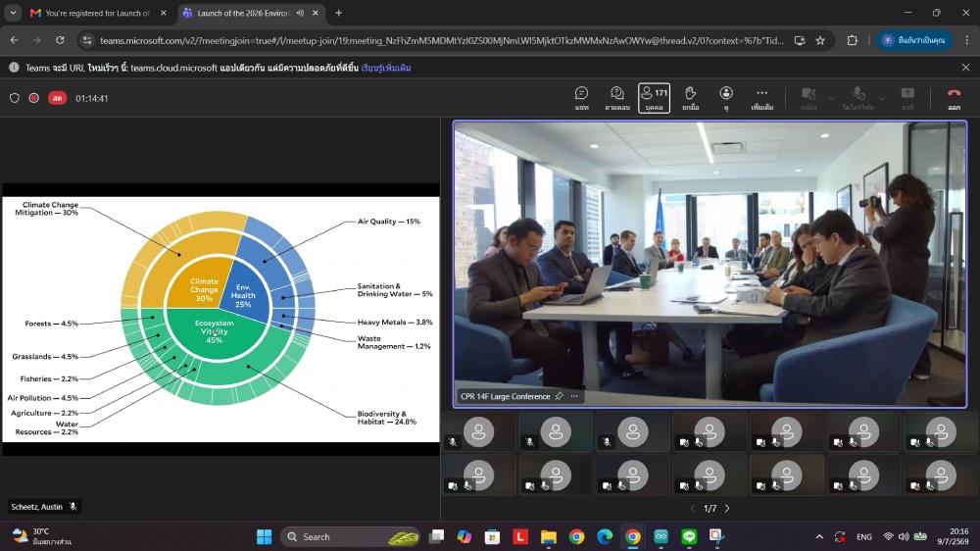The image size is (980, 551).
Task: Switch to the Gmail registration tab
Action: coord(98,13)
